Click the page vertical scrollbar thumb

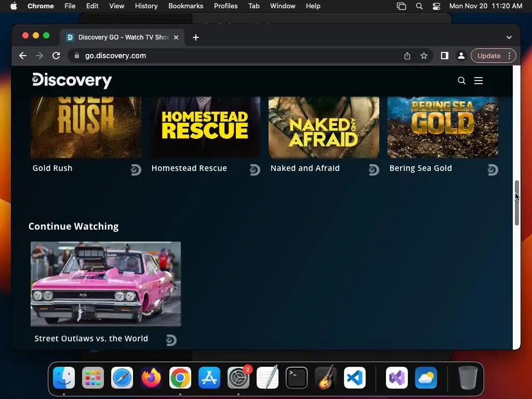click(517, 203)
